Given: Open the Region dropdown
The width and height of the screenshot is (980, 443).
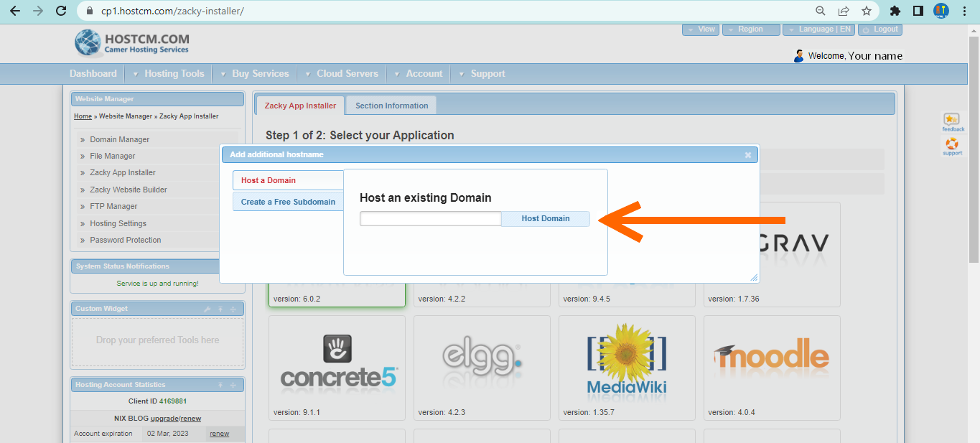Looking at the screenshot, I should pyautogui.click(x=751, y=29).
